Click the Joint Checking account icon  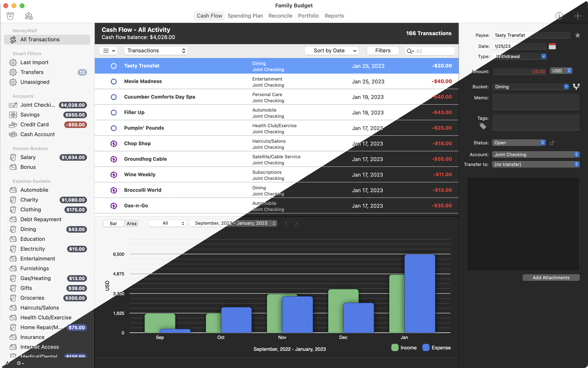click(x=13, y=105)
